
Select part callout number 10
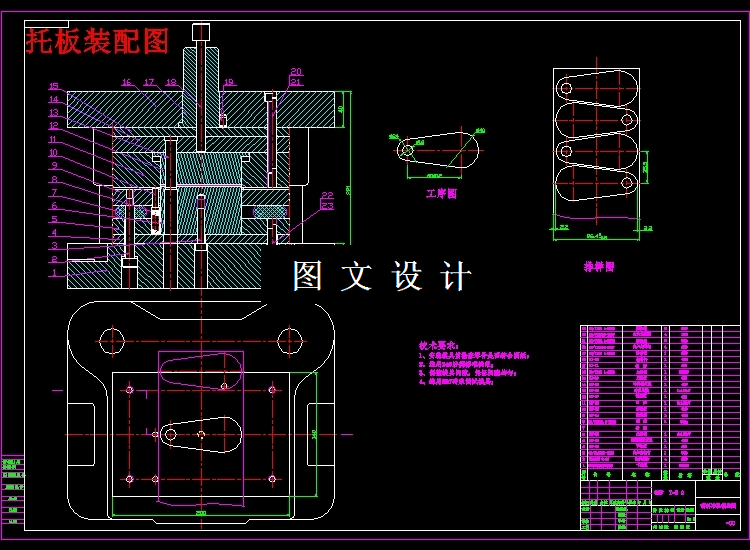click(53, 152)
